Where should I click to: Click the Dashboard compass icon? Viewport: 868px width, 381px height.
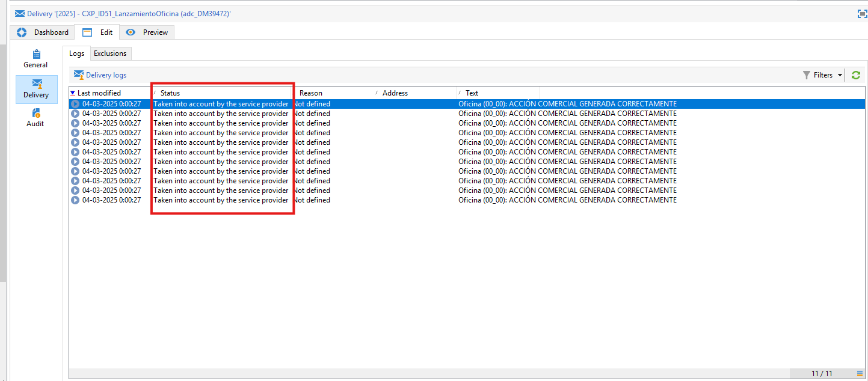[x=22, y=32]
